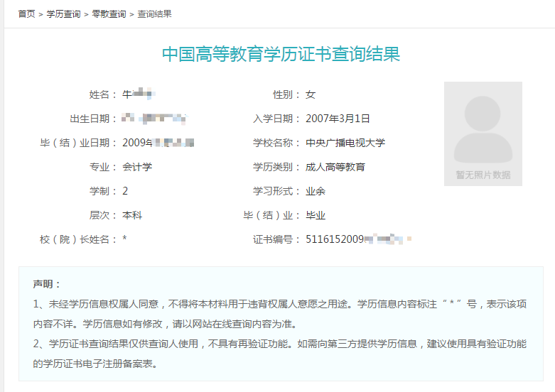Click the 学历类别 value 成人高等教育
Image resolution: width=555 pixels, height=392 pixels.
tap(335, 167)
